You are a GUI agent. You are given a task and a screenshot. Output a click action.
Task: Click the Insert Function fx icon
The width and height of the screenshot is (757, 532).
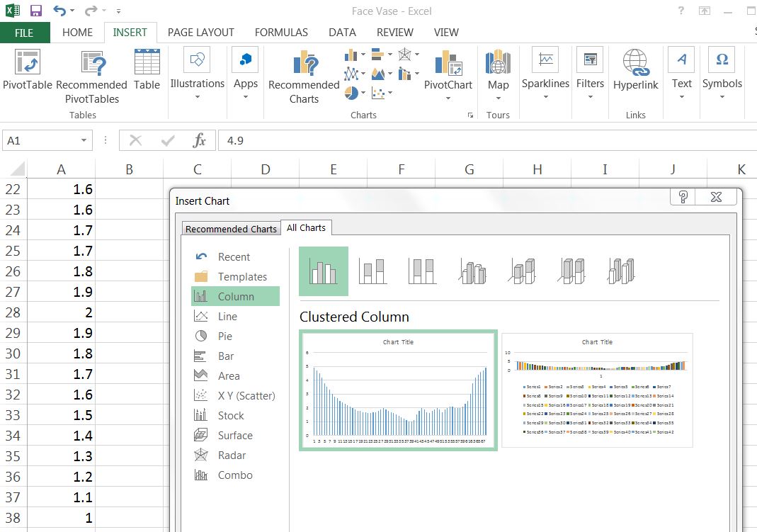(x=200, y=140)
